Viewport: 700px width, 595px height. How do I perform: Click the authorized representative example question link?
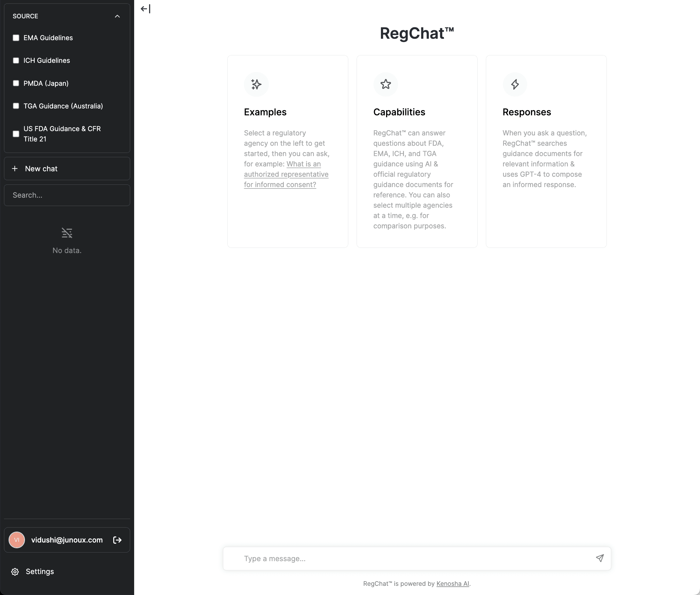coord(286,174)
